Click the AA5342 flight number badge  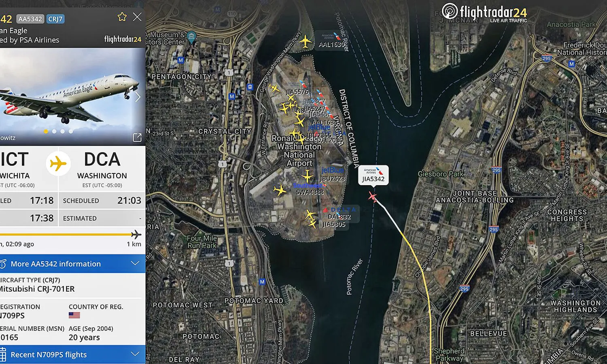[30, 19]
